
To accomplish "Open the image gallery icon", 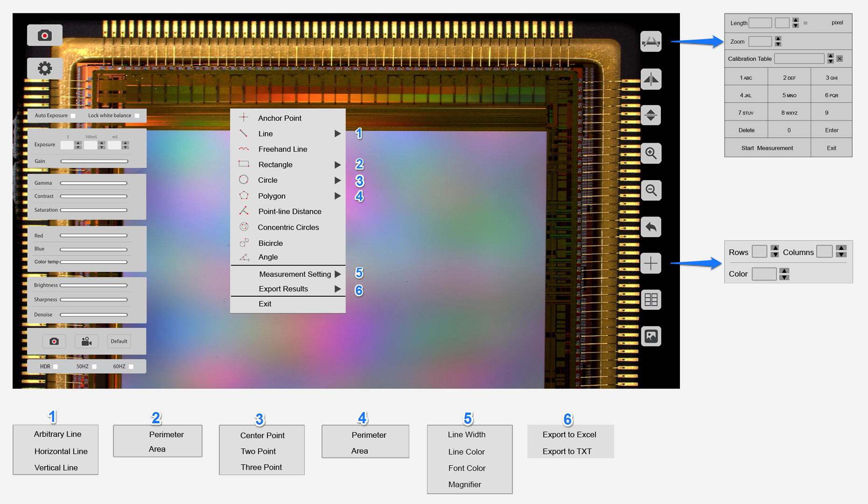I will tap(651, 336).
